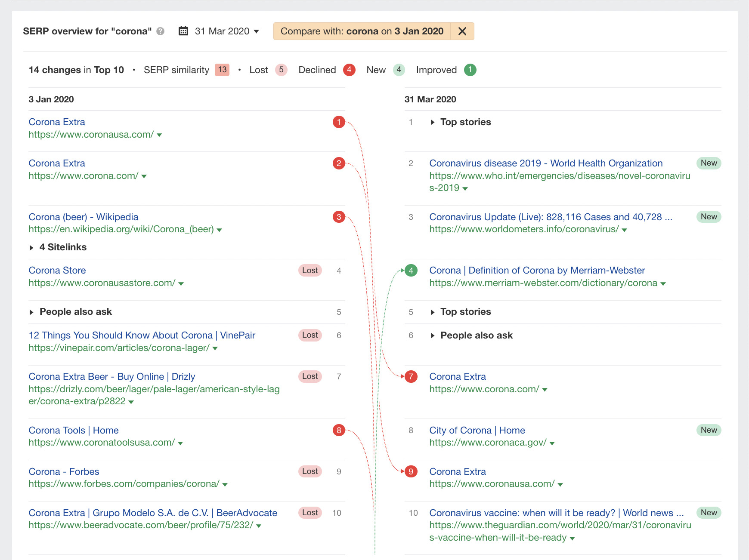This screenshot has height=560, width=749.
Task: Click the Lost label beside Corona Store
Action: 310,270
